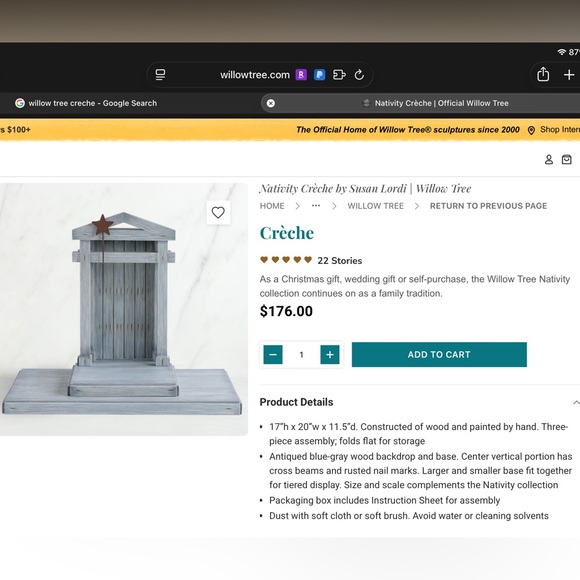Image resolution: width=580 pixels, height=580 pixels.
Task: Reload the willowtree.com page
Action: click(359, 75)
